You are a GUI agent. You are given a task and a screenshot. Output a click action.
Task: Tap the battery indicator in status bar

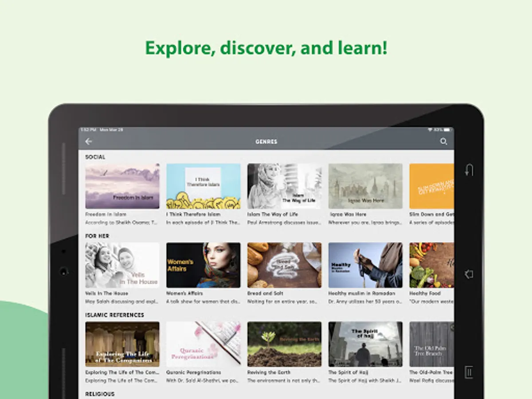[447, 130]
